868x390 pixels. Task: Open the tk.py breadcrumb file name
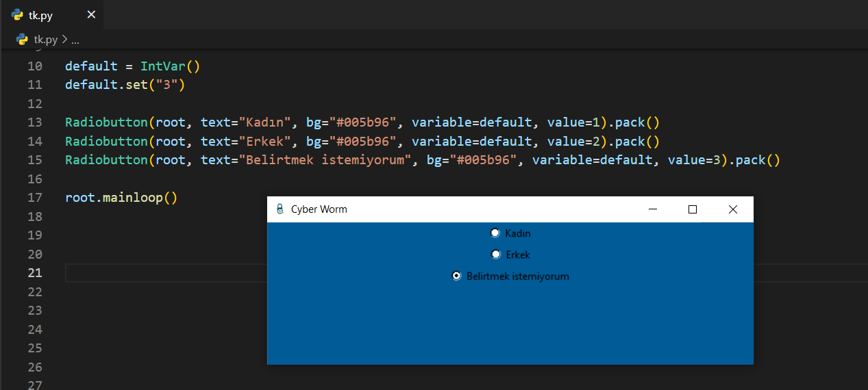click(47, 40)
